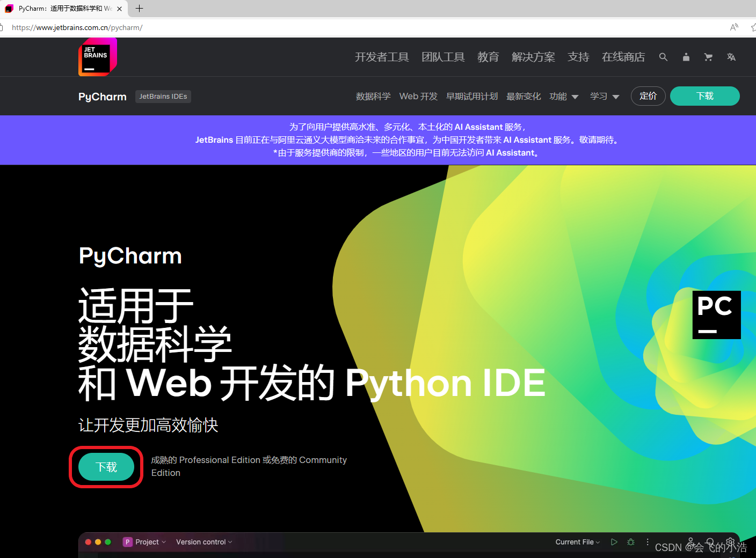Click the 下载 button under the hero title
Screen dimensions: 756x558
coord(106,467)
